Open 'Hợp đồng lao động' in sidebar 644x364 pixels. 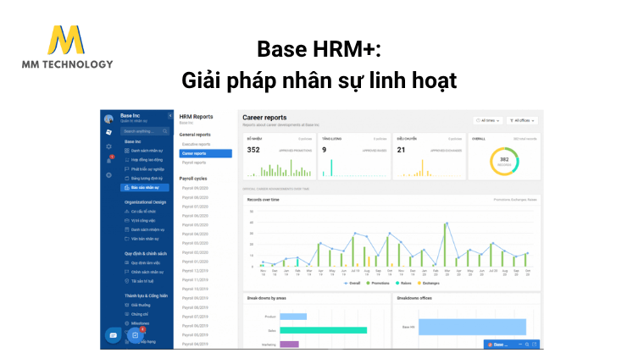pos(147,160)
